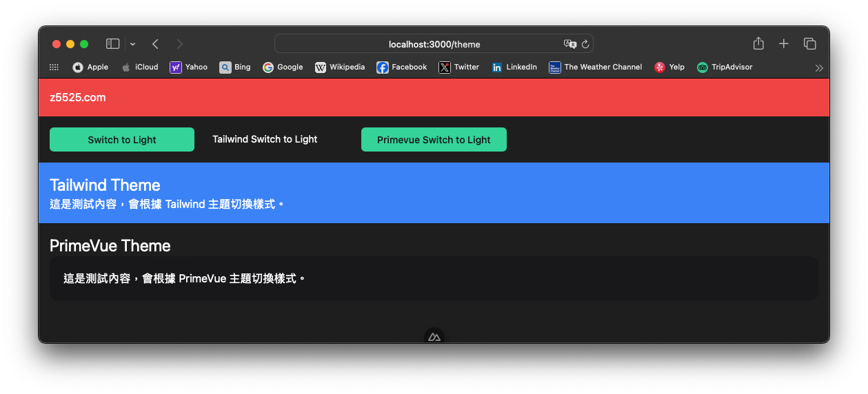Open the bookmarks grid icon
Image resolution: width=868 pixels, height=394 pixels.
tap(54, 67)
